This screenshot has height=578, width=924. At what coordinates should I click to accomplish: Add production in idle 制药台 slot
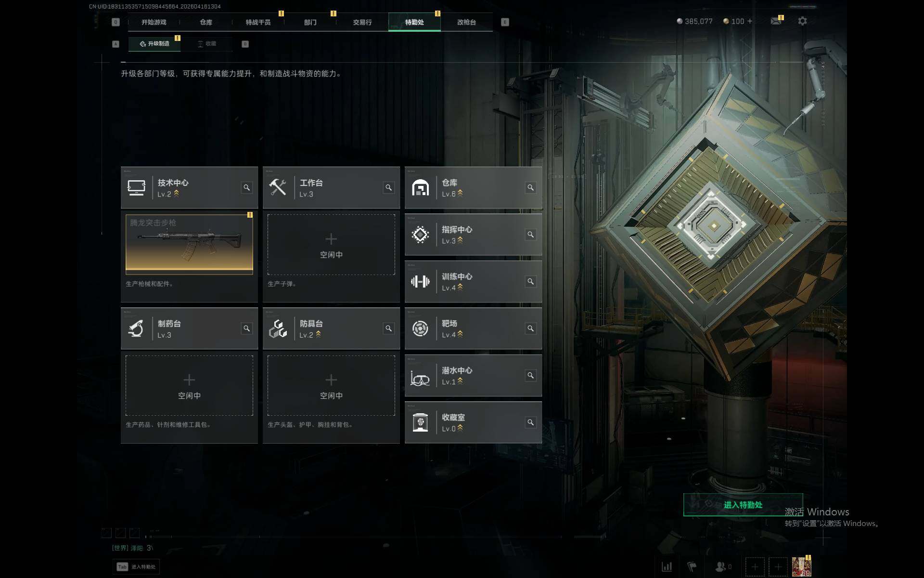point(189,385)
